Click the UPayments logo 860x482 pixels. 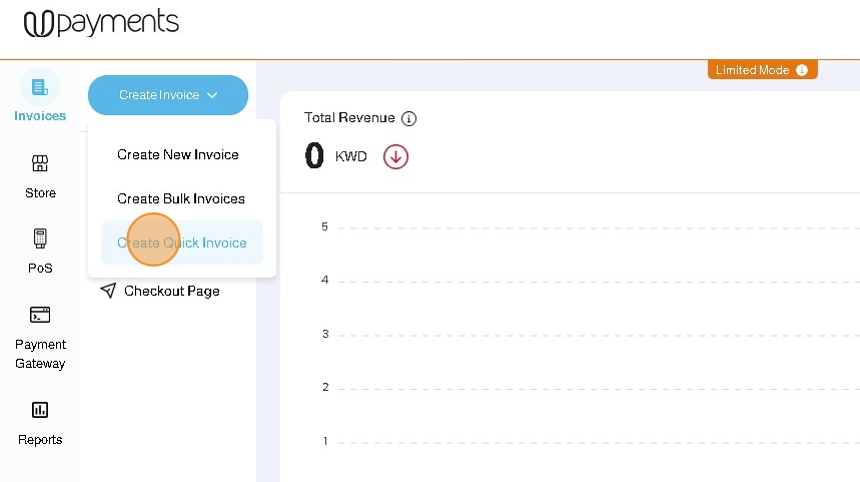(x=101, y=23)
